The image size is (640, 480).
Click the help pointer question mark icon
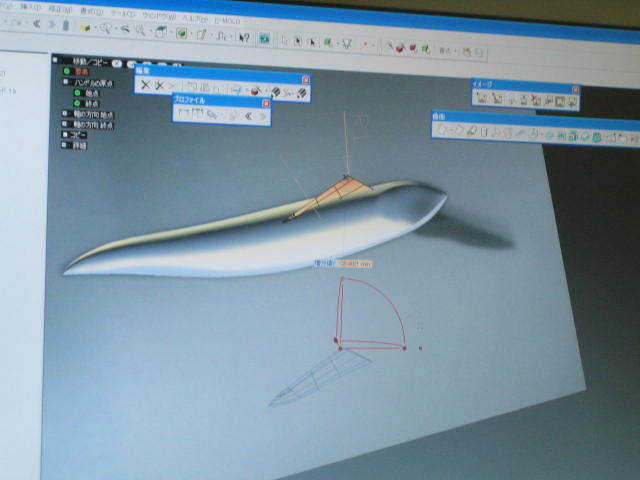(x=244, y=38)
